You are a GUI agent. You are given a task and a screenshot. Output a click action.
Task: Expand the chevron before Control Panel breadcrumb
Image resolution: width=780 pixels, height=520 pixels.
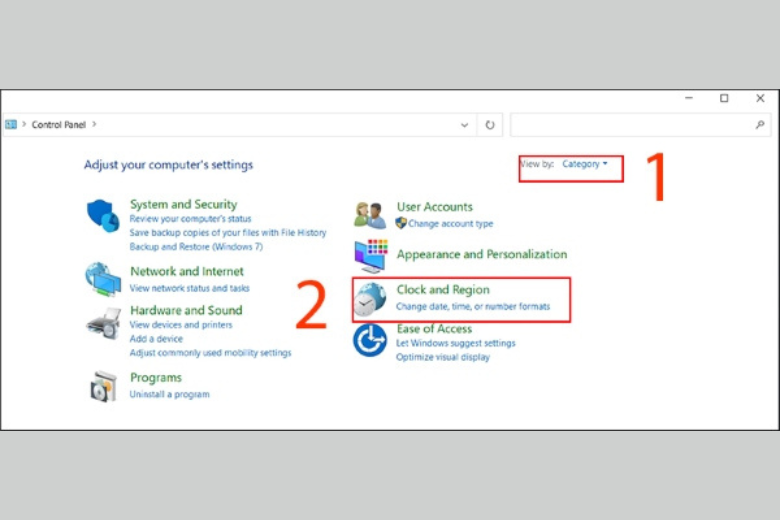tap(24, 124)
